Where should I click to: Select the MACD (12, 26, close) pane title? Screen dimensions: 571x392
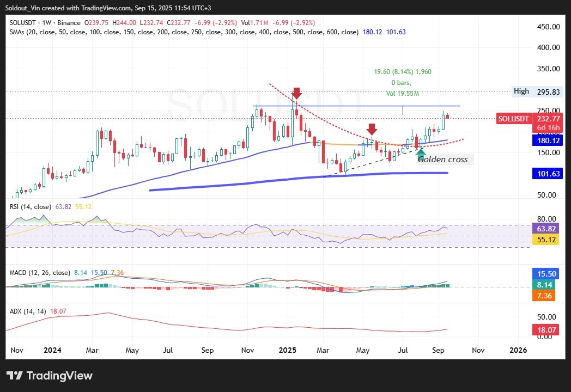point(40,273)
